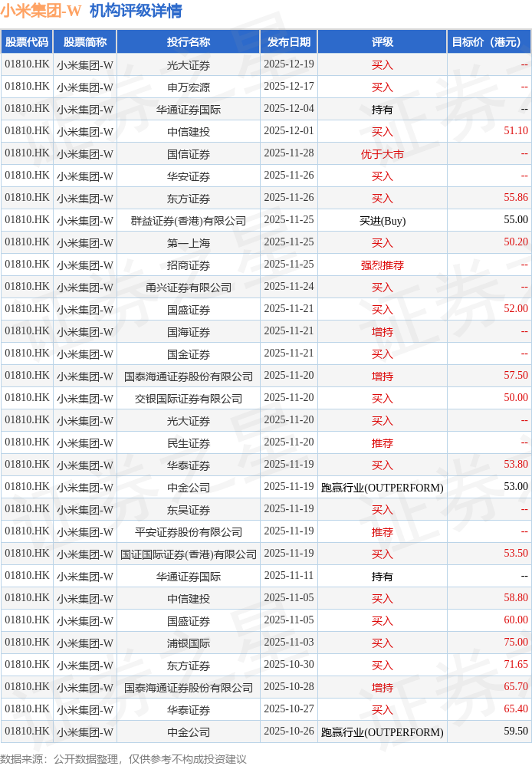Select the date 2025-11-11
This screenshot has width=532, height=766.
point(289,576)
